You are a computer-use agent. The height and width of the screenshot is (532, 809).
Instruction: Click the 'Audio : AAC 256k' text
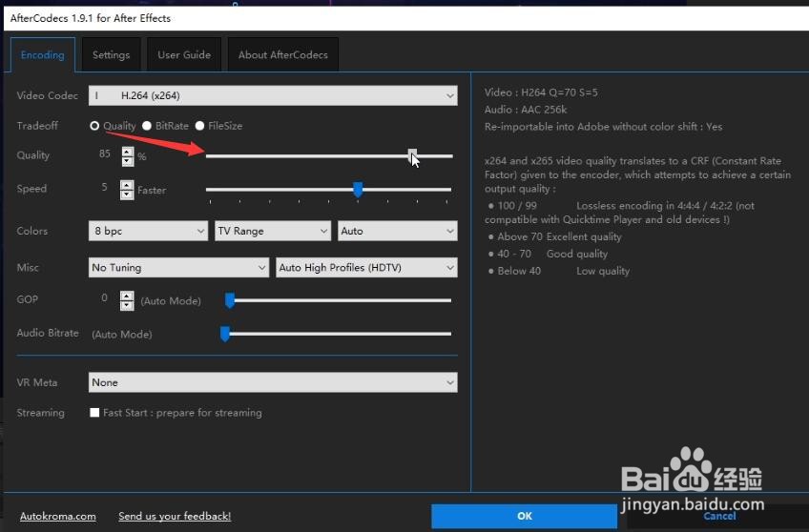coord(526,110)
